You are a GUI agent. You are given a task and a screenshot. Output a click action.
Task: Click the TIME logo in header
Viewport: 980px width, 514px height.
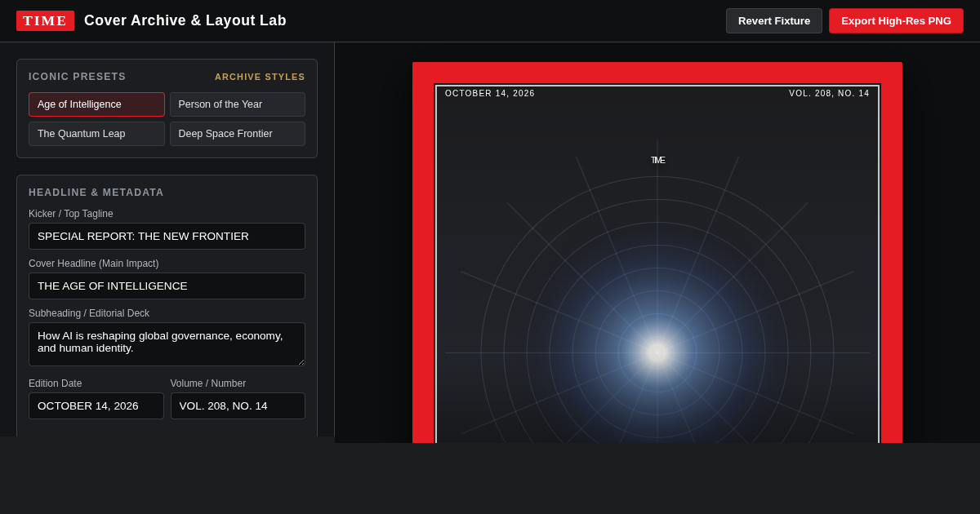pyautogui.click(x=45, y=20)
